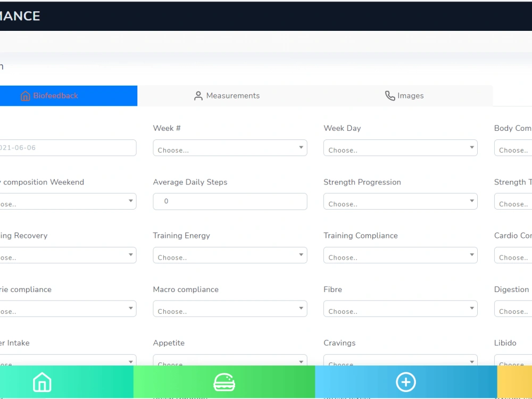The width and height of the screenshot is (532, 399).
Task: Click the header title ending in MANCE
Action: (x=20, y=16)
